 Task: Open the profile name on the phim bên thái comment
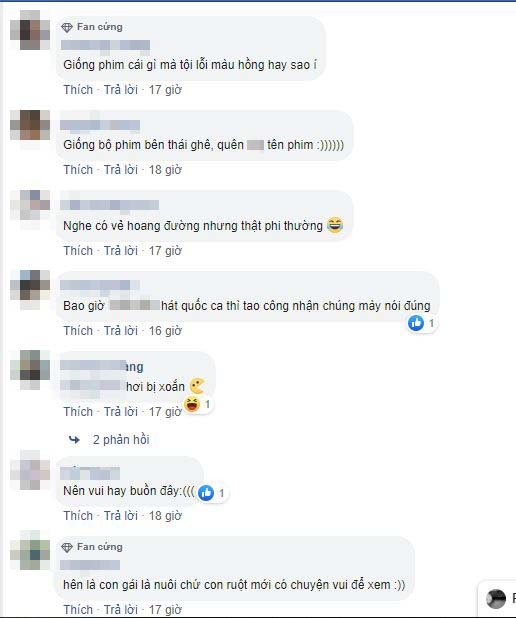pyautogui.click(x=100, y=125)
